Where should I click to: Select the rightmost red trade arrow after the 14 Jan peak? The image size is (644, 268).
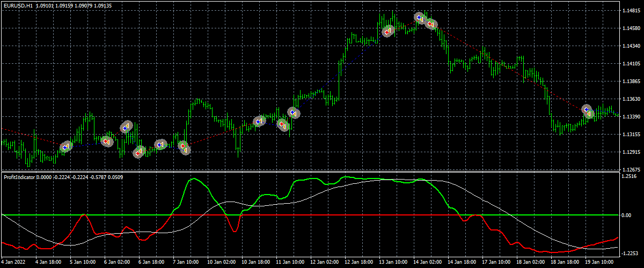pos(431,24)
